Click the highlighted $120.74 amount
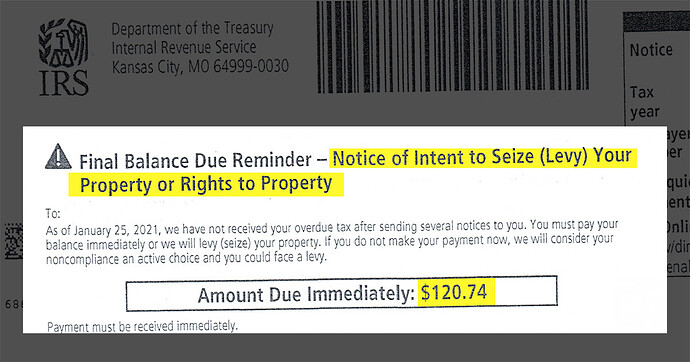This screenshot has height=362, width=690. [456, 292]
